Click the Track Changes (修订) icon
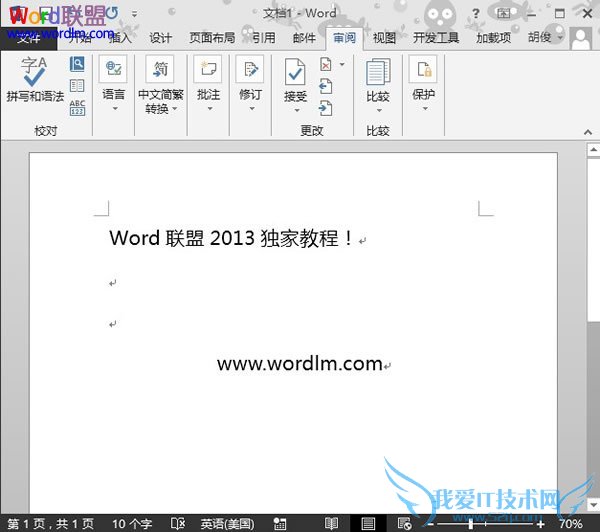The width and height of the screenshot is (600, 532). [x=250, y=69]
